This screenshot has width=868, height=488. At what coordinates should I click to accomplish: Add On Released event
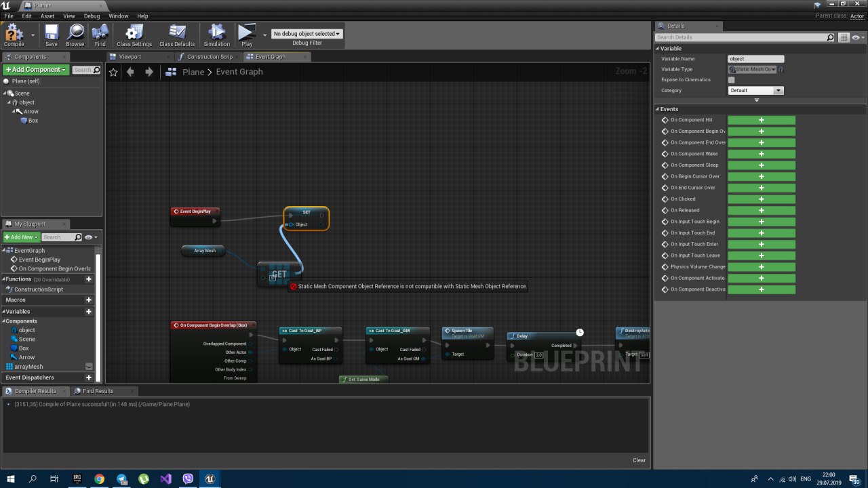(762, 210)
